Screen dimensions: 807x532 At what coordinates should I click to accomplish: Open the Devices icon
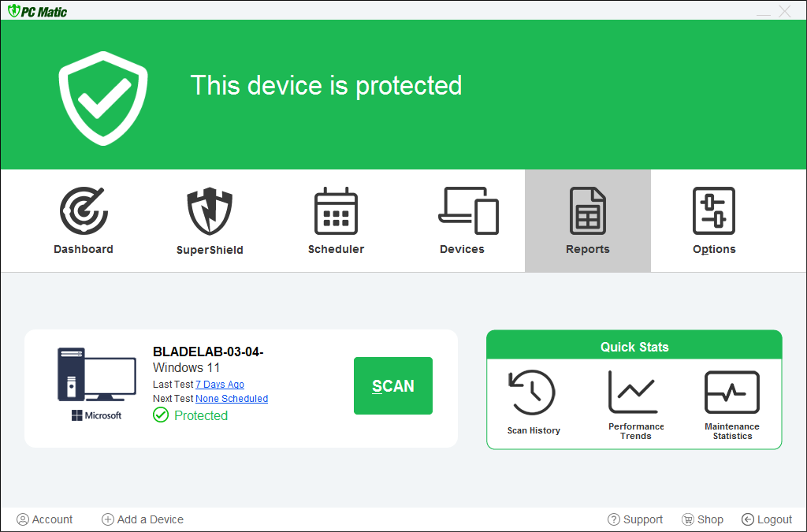coord(468,211)
